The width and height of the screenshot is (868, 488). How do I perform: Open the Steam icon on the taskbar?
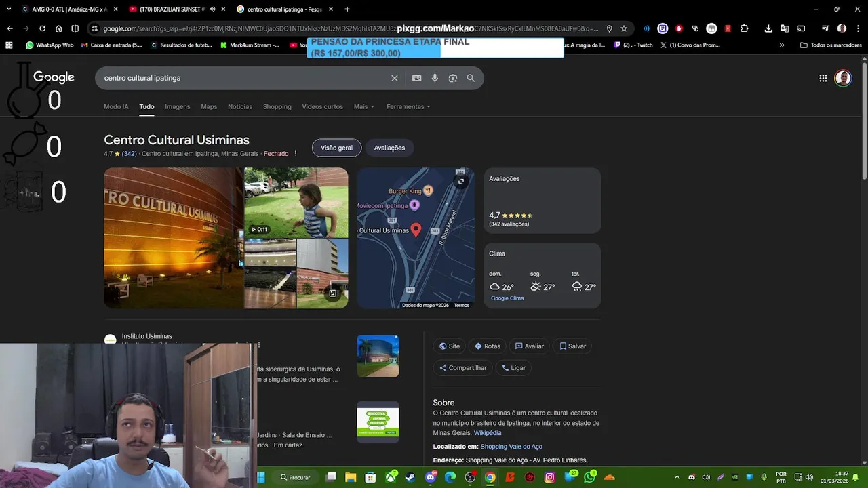pyautogui.click(x=410, y=477)
